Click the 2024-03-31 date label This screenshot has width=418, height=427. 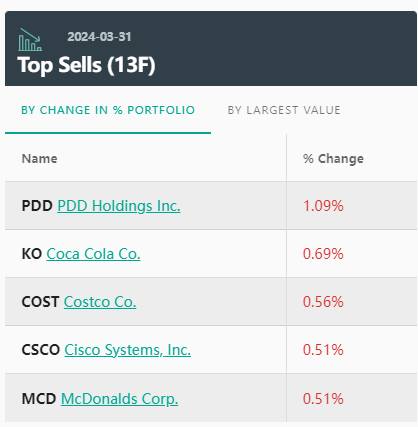[x=99, y=37]
